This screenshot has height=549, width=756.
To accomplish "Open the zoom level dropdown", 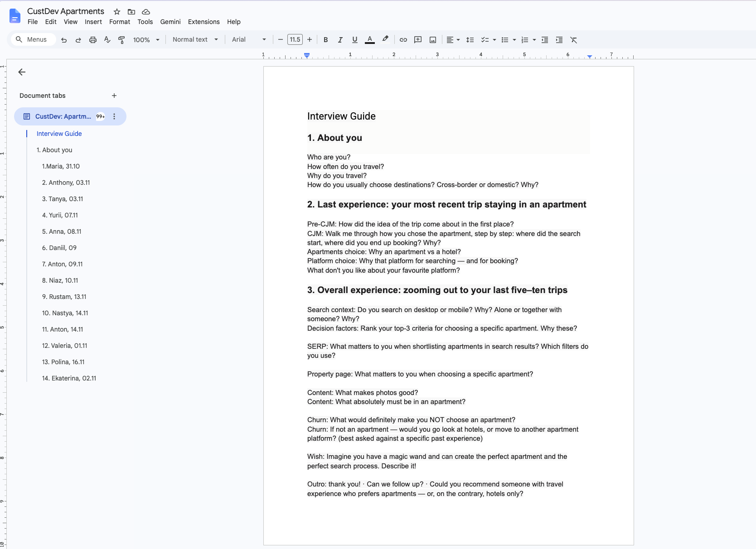I will 146,40.
